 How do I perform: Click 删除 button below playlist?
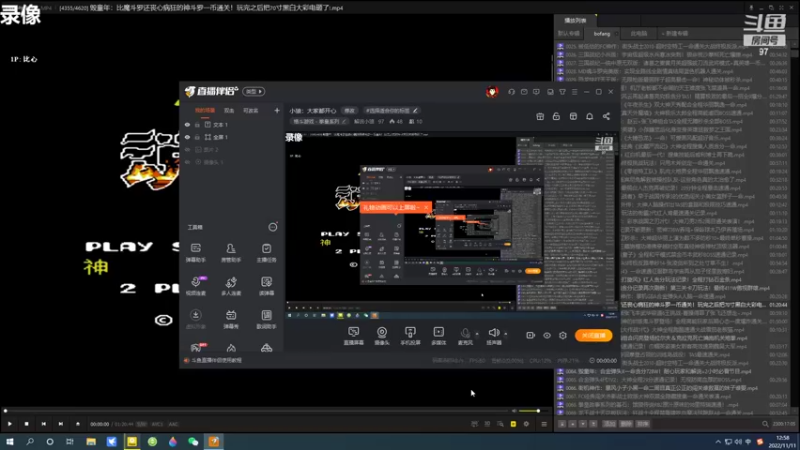pyautogui.click(x=626, y=424)
